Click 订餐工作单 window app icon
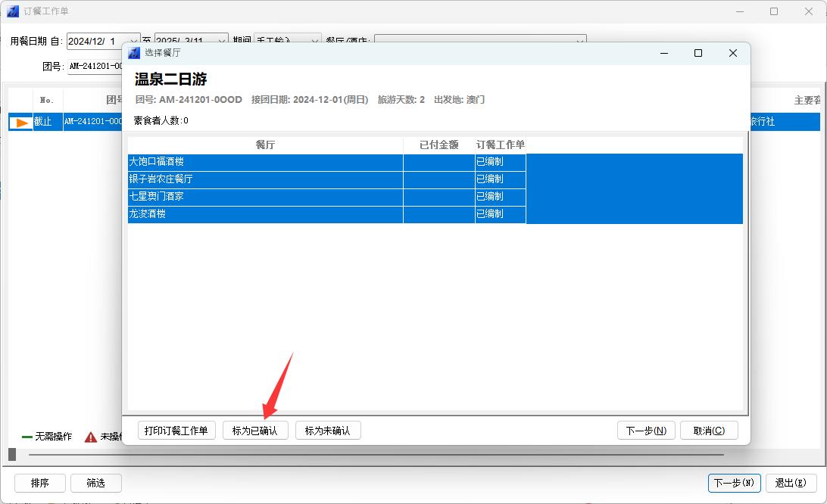The width and height of the screenshot is (827, 504). tap(13, 11)
